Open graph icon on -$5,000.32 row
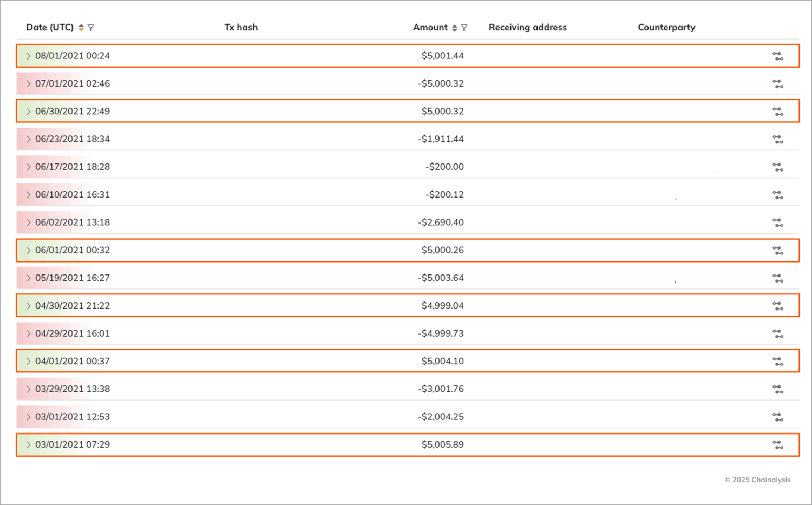This screenshot has width=812, height=505. pyautogui.click(x=777, y=84)
